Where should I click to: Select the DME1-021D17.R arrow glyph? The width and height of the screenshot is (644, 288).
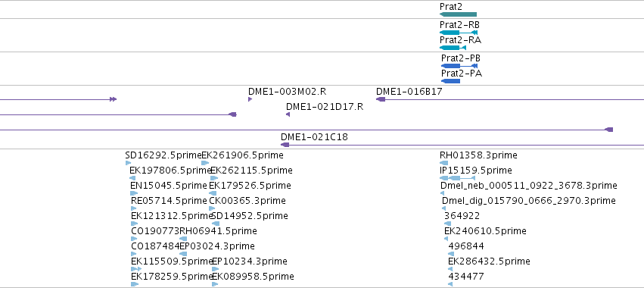coord(288,114)
